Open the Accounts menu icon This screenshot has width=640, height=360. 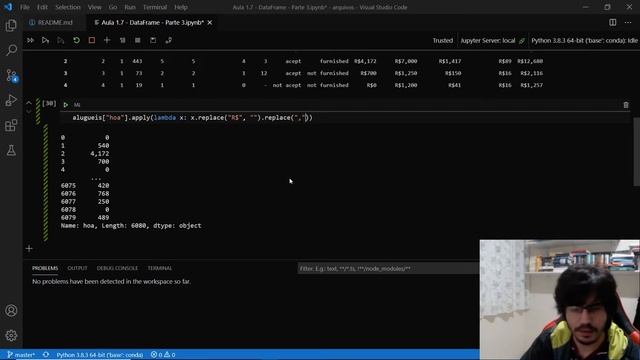point(11,311)
